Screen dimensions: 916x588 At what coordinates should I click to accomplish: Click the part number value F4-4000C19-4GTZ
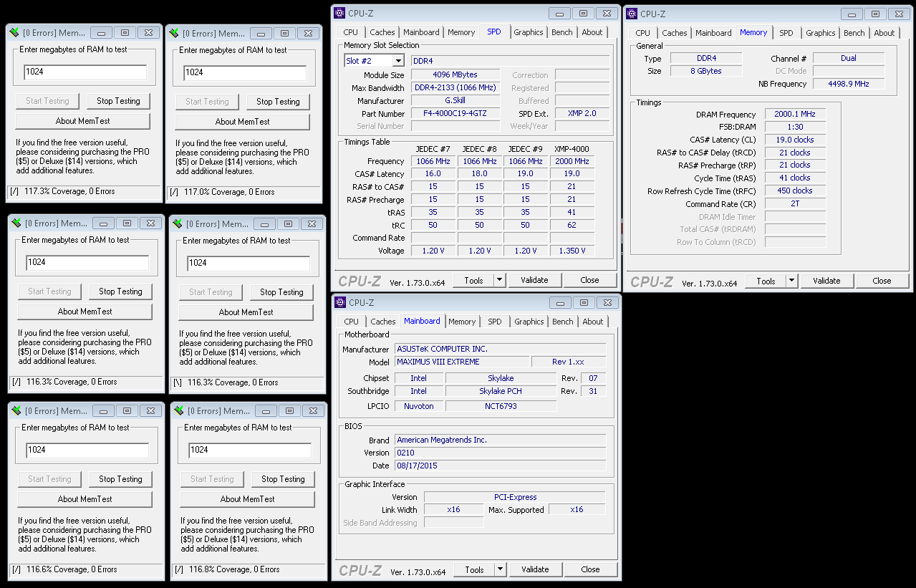pyautogui.click(x=455, y=114)
